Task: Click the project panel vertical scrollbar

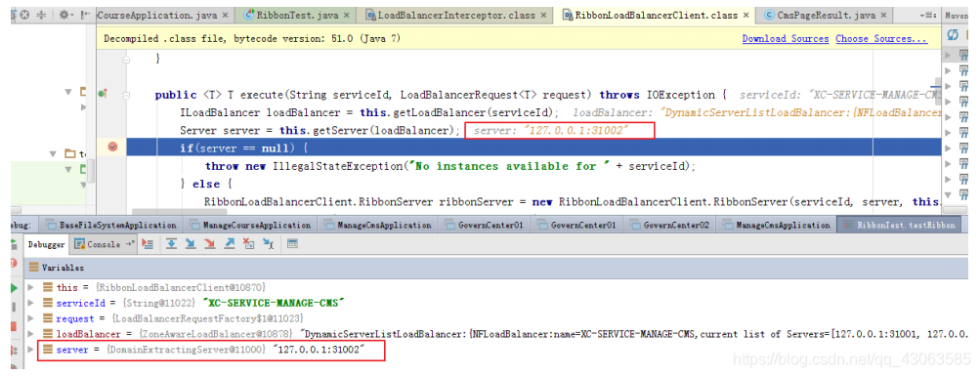Action: click(x=91, y=170)
